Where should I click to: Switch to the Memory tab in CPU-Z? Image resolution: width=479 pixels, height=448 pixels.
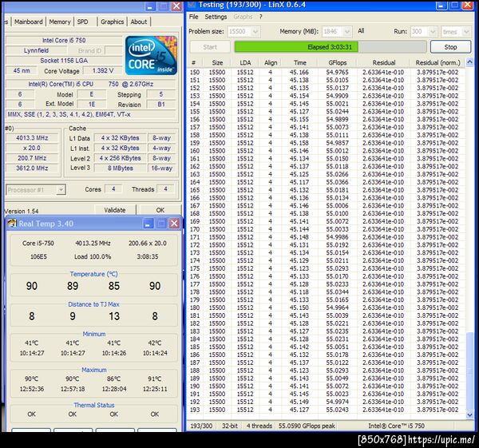(60, 22)
